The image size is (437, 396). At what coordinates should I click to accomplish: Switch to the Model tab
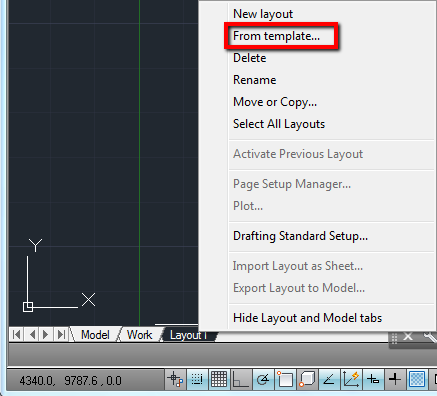[x=95, y=335]
